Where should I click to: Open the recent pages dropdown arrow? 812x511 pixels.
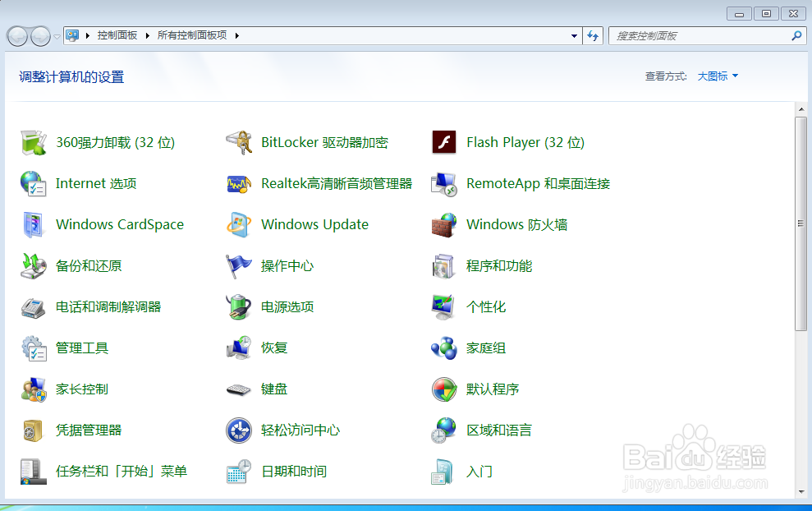(57, 37)
